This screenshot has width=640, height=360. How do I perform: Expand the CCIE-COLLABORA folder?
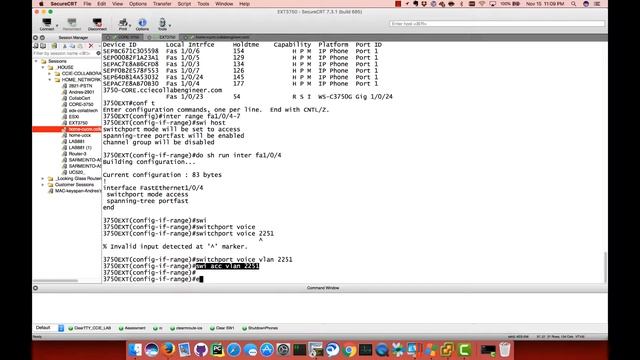(50, 73)
